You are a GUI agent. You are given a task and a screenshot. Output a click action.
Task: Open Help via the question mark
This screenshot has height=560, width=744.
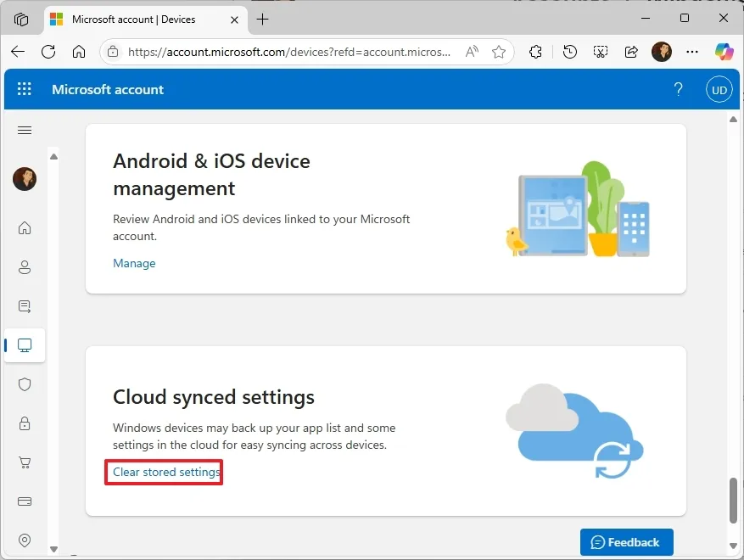(678, 88)
